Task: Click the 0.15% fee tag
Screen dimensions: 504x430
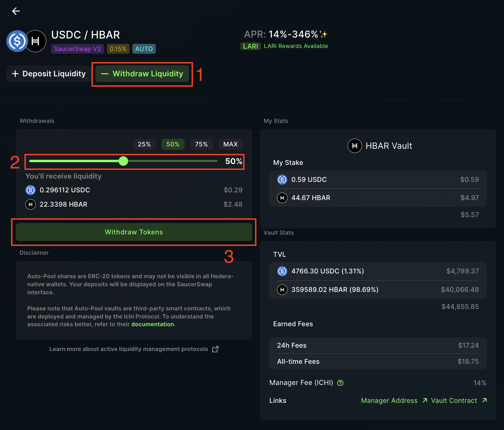Action: [118, 49]
